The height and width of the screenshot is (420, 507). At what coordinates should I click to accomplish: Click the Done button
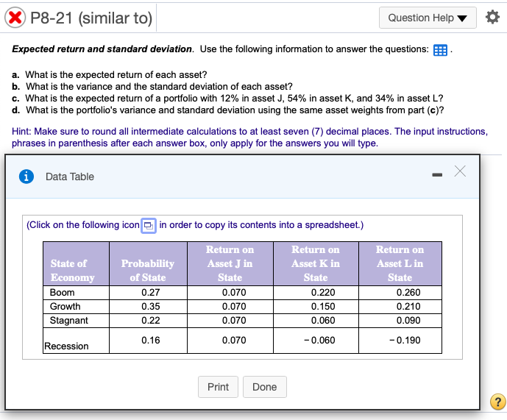pos(264,387)
